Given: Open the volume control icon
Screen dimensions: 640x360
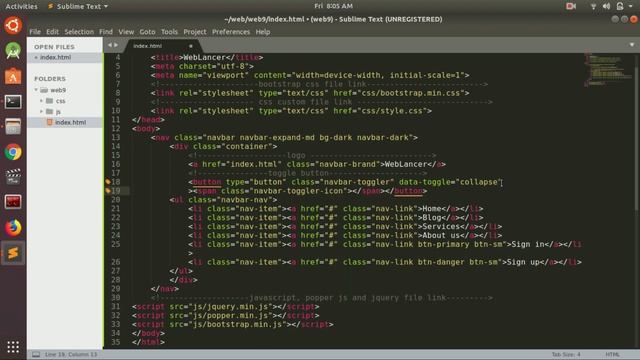Looking at the screenshot, I should 607,6.
